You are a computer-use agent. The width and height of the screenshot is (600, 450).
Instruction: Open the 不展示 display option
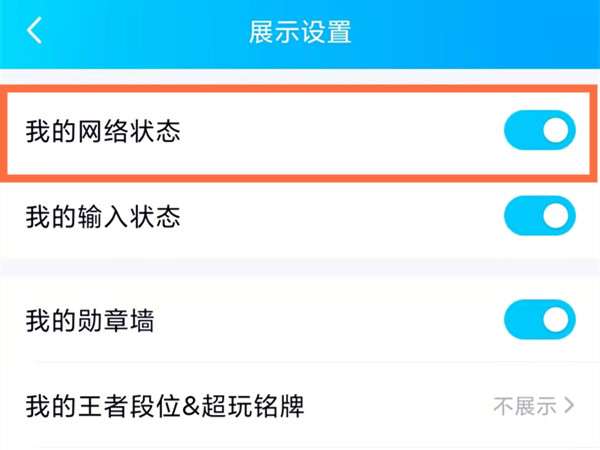(x=524, y=406)
